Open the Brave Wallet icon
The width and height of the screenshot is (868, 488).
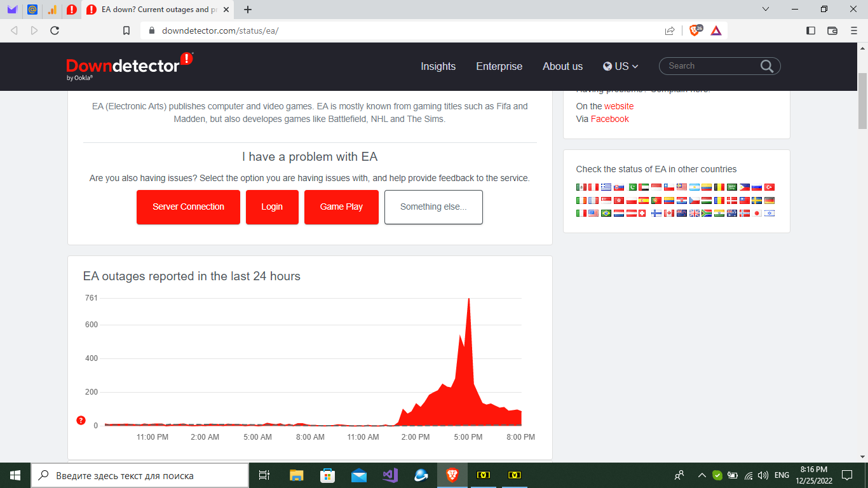tap(832, 30)
